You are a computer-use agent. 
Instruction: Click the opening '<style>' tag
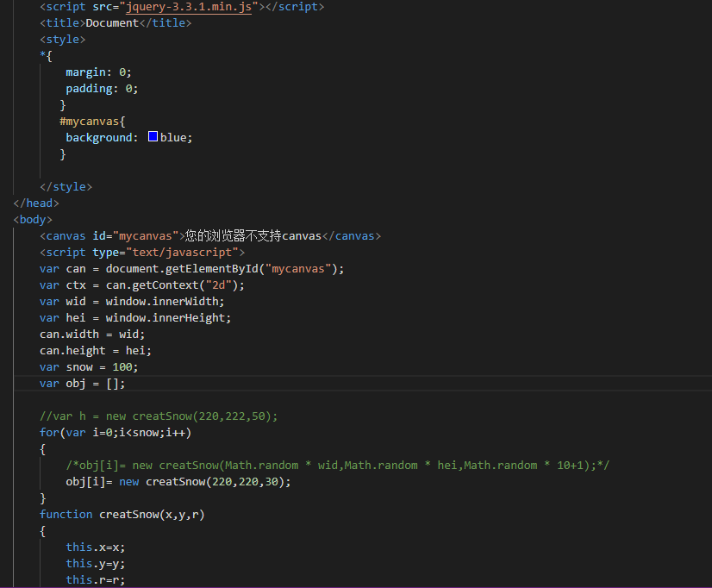pos(63,40)
